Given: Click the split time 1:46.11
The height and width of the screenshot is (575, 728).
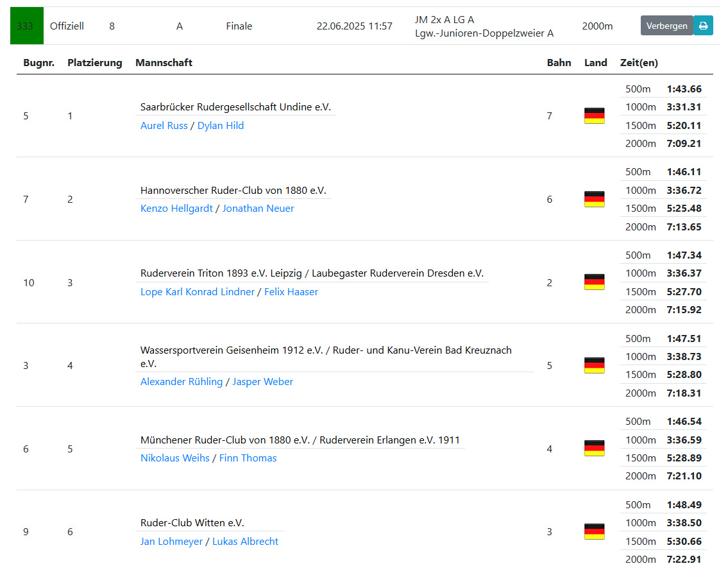Looking at the screenshot, I should pos(684,172).
